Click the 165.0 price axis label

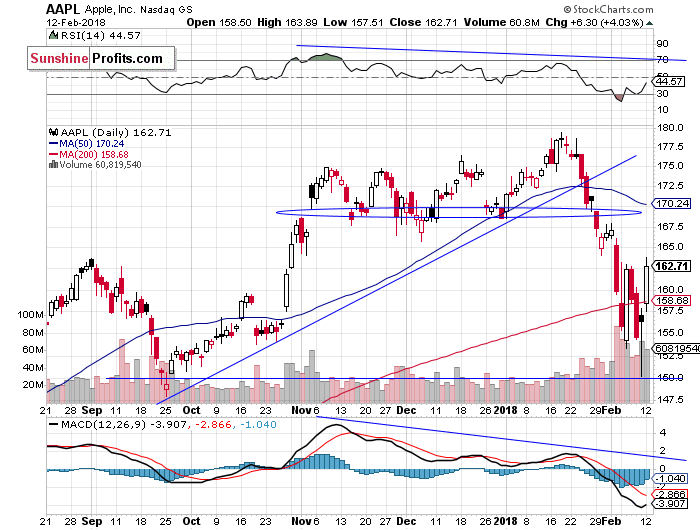pos(671,246)
